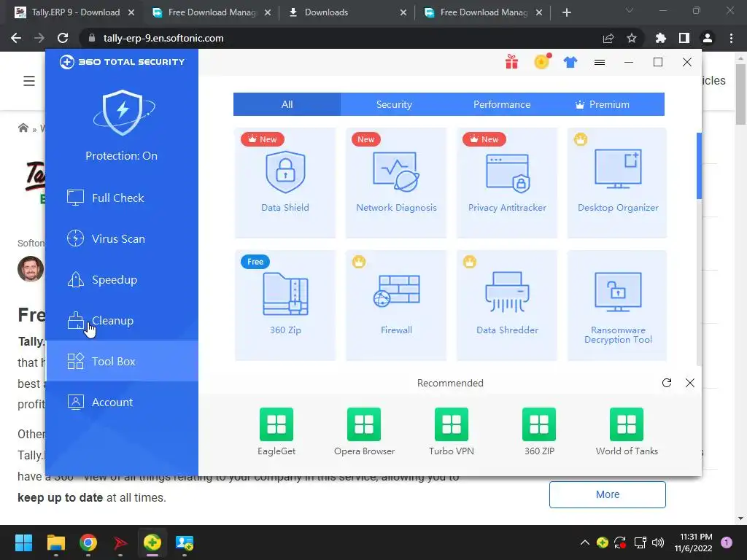Open the Softonic page hamburger menu
Image resolution: width=747 pixels, height=560 pixels.
coord(29,81)
